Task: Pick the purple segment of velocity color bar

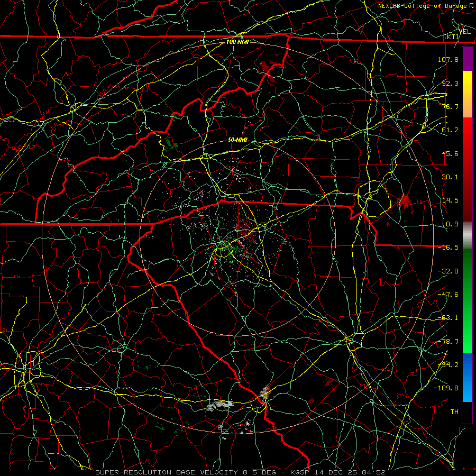Action: (467, 59)
